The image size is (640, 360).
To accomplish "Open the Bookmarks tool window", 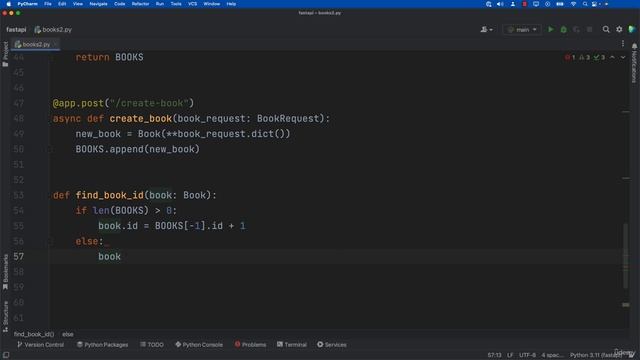I will (x=5, y=272).
